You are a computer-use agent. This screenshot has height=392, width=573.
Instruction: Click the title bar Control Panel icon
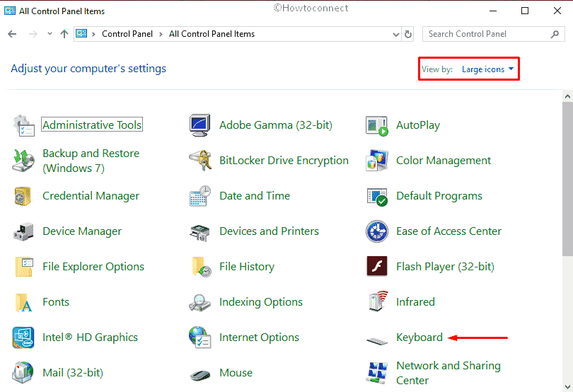10,11
